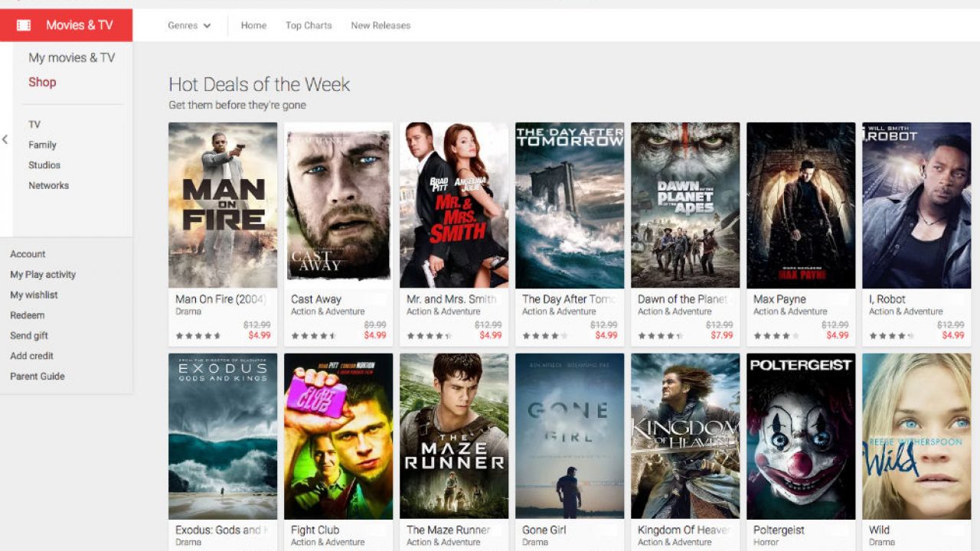The image size is (980, 551).
Task: Open the Genres dropdown
Action: (x=189, y=25)
